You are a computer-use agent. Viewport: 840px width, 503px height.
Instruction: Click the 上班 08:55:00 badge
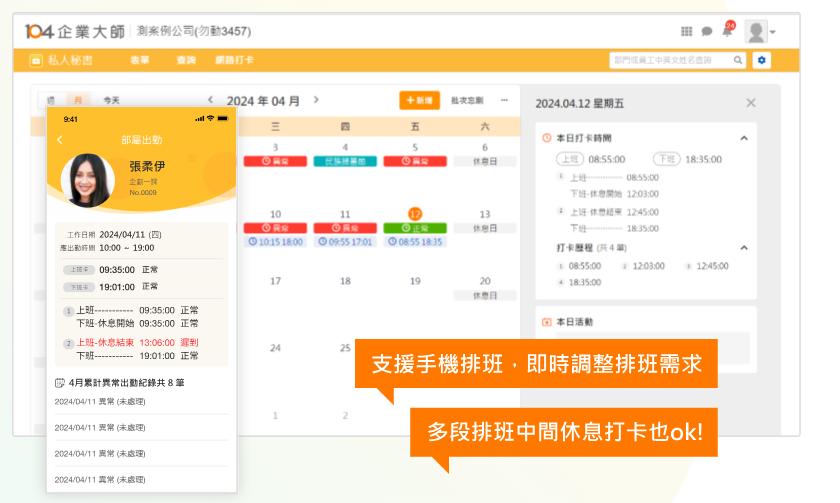[x=570, y=159]
